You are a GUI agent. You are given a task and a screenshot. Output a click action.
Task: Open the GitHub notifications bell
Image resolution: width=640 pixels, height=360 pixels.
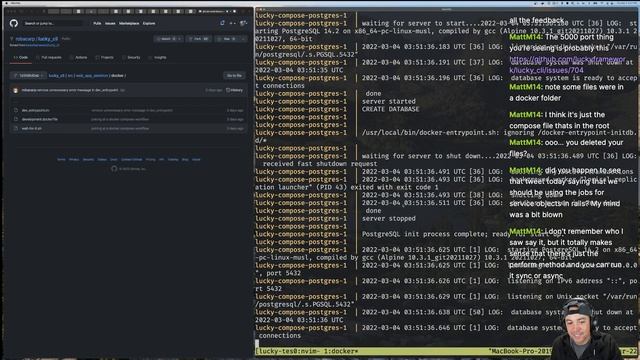click(222, 23)
